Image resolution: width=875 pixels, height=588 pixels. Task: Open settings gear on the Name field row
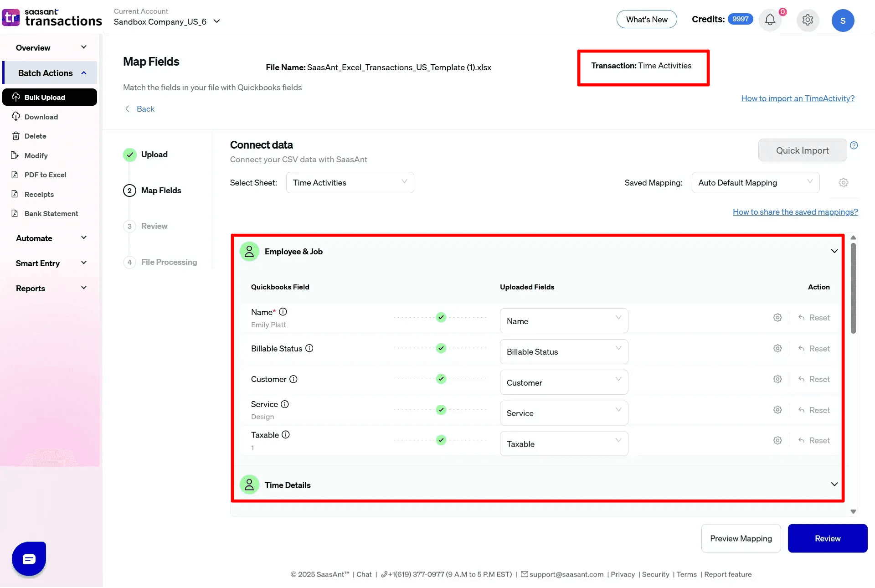point(777,318)
